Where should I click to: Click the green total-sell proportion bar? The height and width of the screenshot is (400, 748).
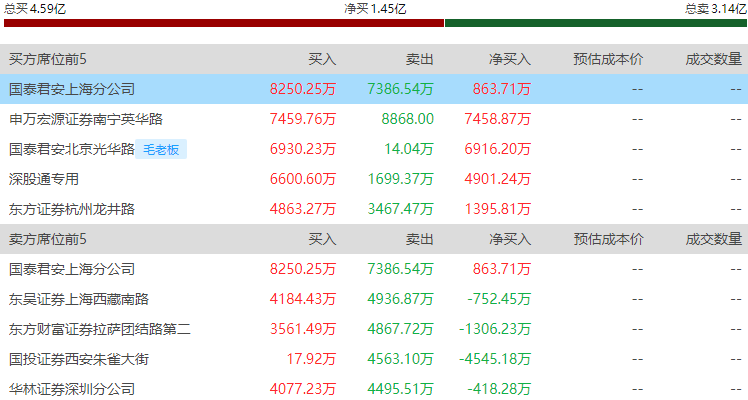[x=596, y=23]
